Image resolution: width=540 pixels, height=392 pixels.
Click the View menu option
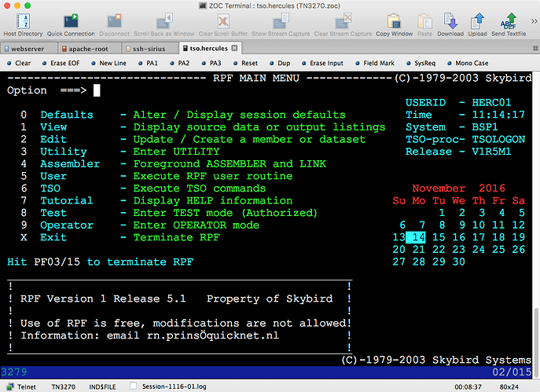[53, 127]
